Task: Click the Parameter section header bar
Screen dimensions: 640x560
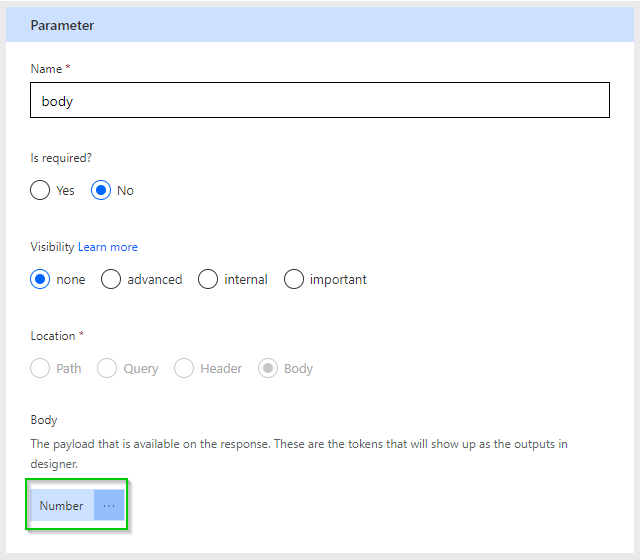Action: click(x=320, y=25)
